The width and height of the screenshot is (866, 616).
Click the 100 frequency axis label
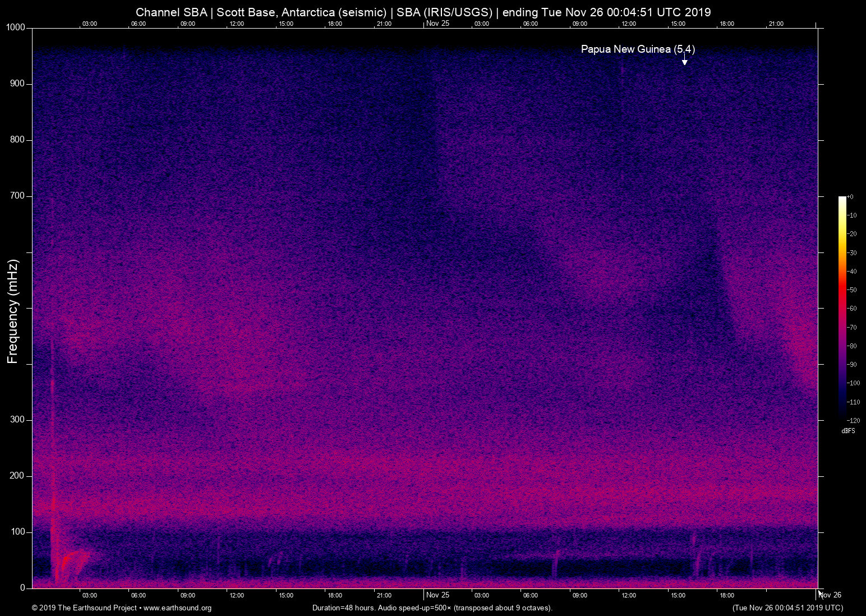[x=18, y=532]
